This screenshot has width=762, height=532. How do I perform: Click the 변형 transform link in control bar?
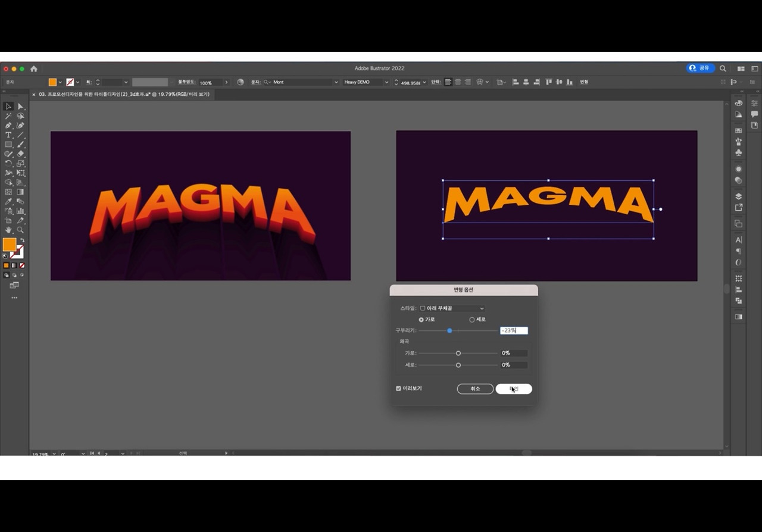point(584,82)
